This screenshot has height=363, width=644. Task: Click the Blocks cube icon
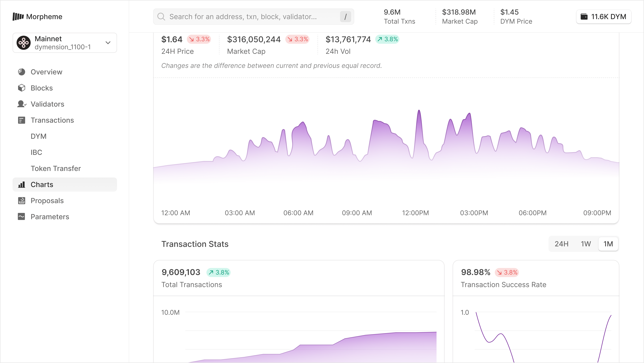(x=21, y=88)
